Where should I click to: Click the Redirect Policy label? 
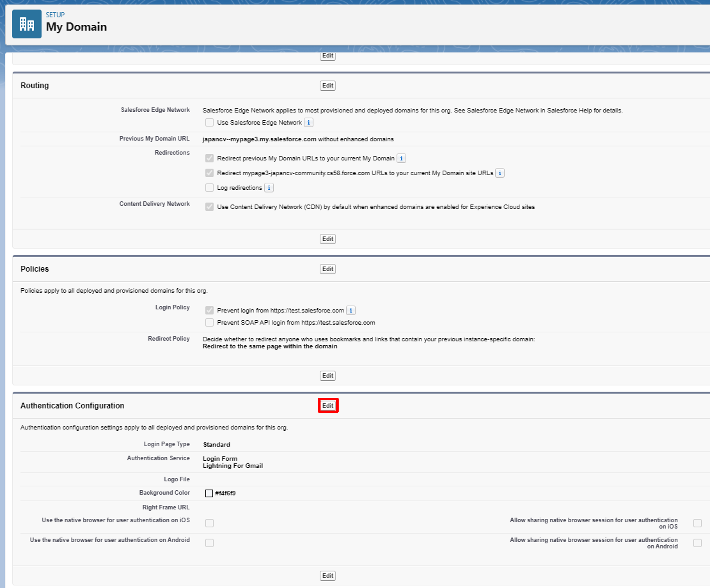pos(169,338)
